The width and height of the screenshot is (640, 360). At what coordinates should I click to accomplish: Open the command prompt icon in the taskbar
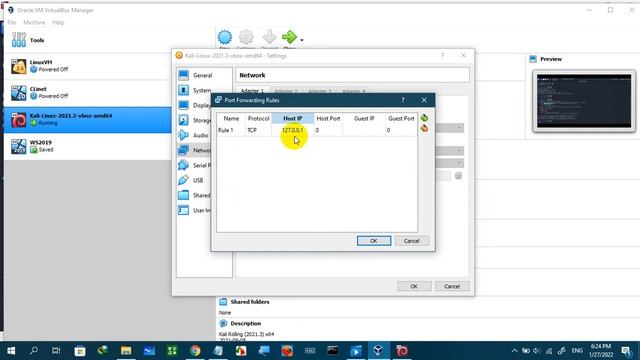333,351
